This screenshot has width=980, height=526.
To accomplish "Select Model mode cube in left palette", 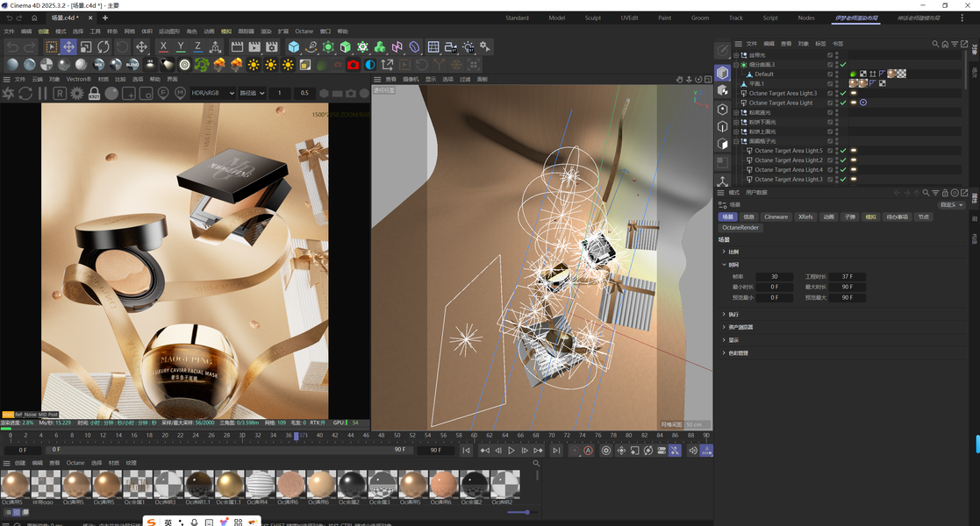I will 723,73.
